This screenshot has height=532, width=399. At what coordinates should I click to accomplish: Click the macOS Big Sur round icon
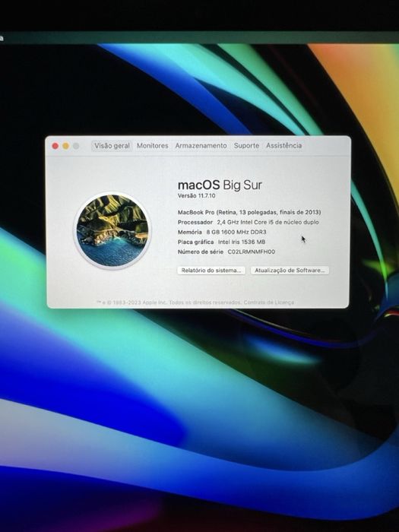click(112, 230)
